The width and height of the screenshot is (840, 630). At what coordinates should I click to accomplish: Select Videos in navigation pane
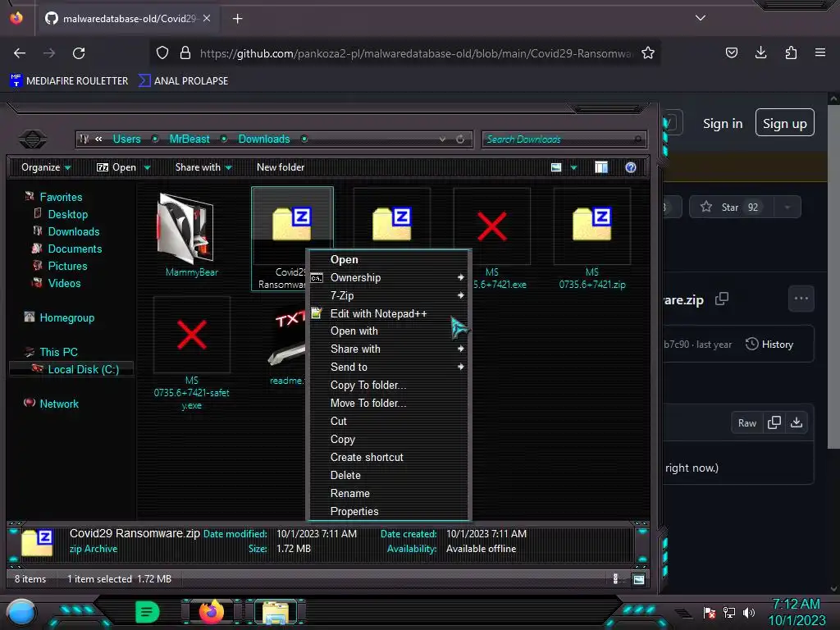pyautogui.click(x=64, y=283)
